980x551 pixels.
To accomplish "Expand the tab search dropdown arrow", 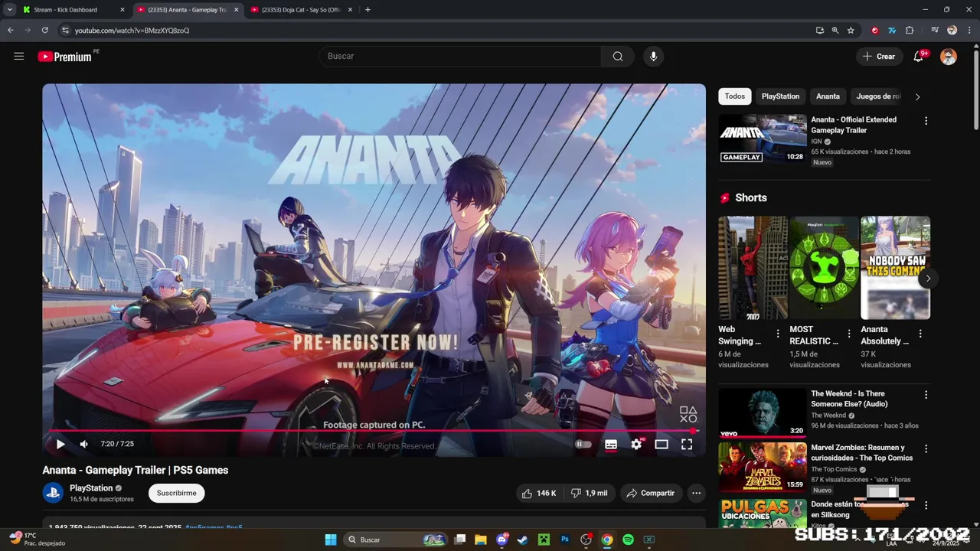I will [x=9, y=10].
